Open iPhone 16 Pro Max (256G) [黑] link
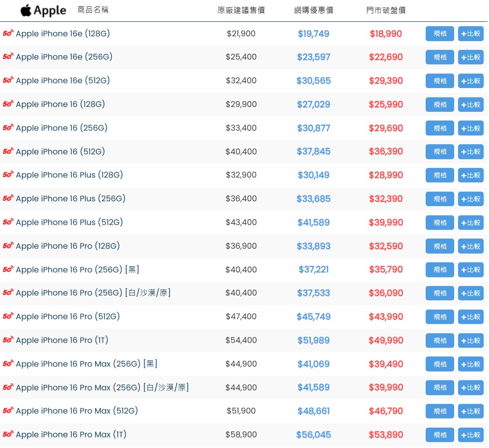The height and width of the screenshot is (448, 489). (x=87, y=364)
